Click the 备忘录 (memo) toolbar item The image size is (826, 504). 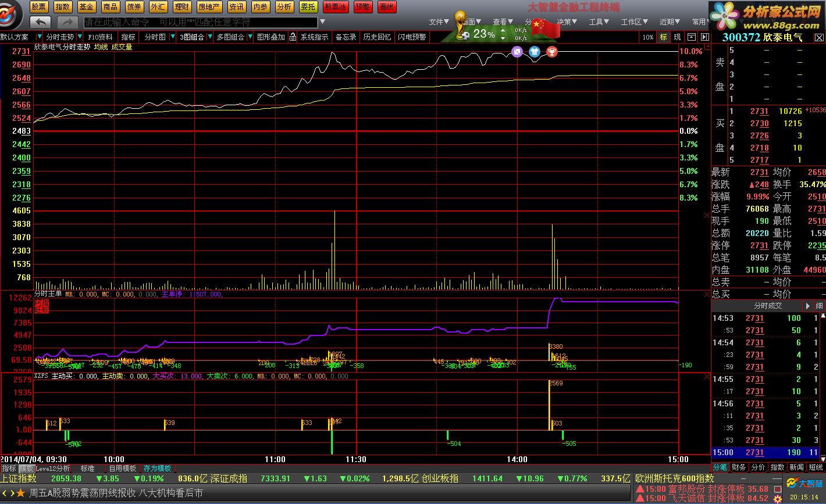[346, 37]
